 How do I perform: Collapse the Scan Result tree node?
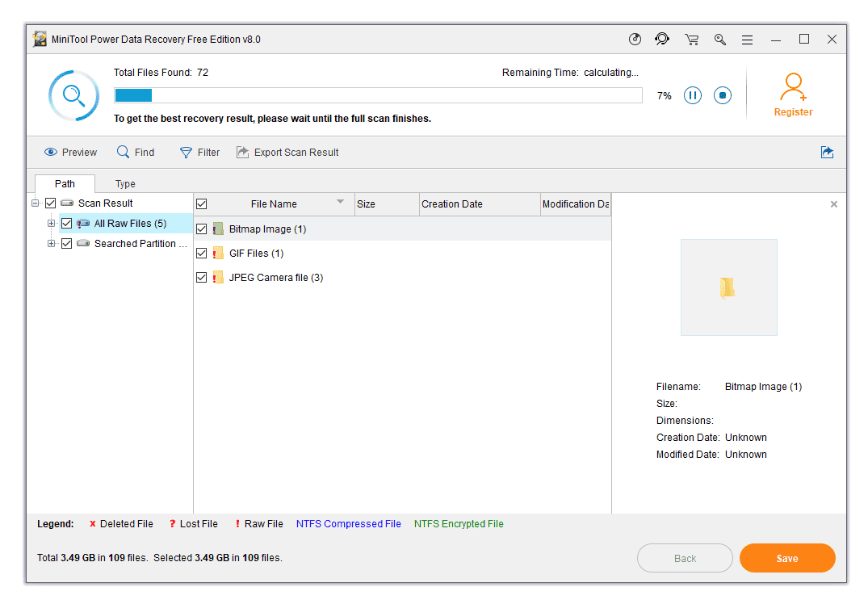point(36,203)
